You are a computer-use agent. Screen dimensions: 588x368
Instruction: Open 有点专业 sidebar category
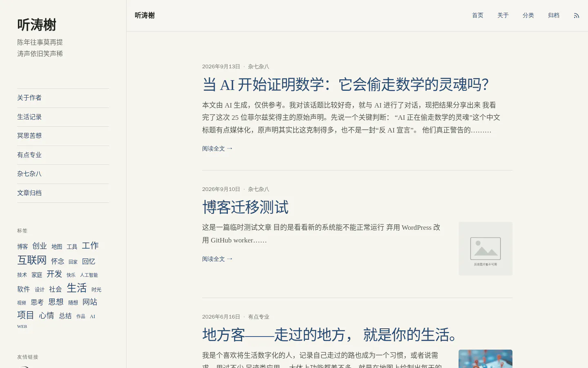(63, 155)
